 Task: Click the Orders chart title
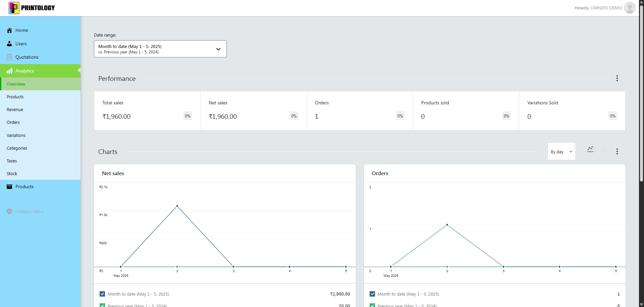(x=380, y=173)
